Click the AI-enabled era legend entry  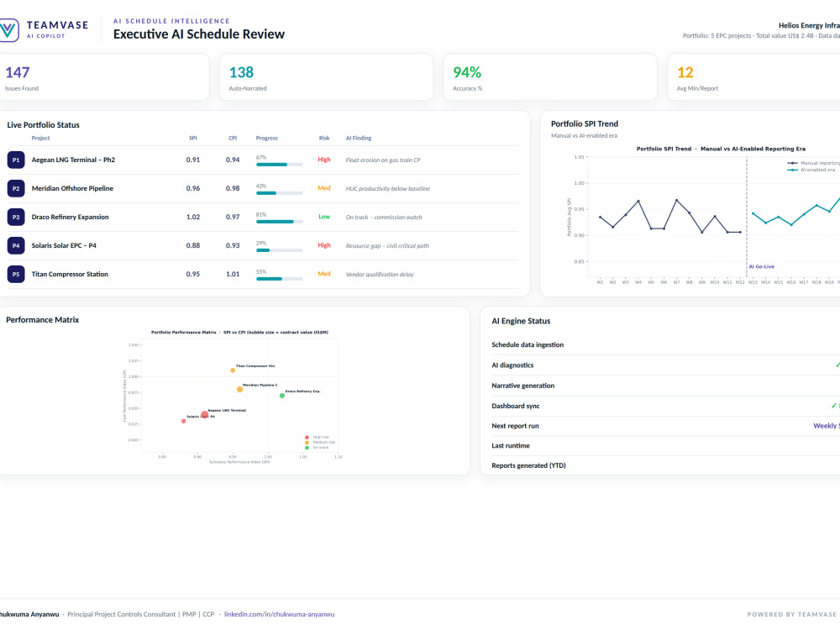[811, 170]
